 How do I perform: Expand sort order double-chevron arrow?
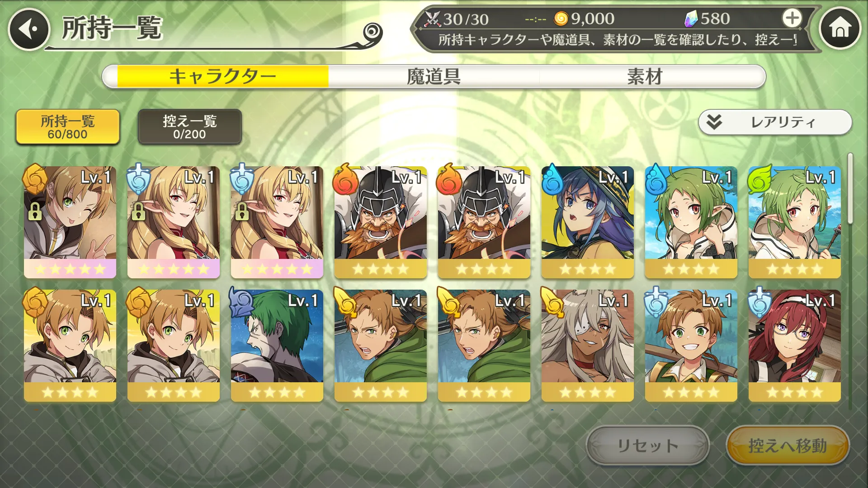coord(714,122)
